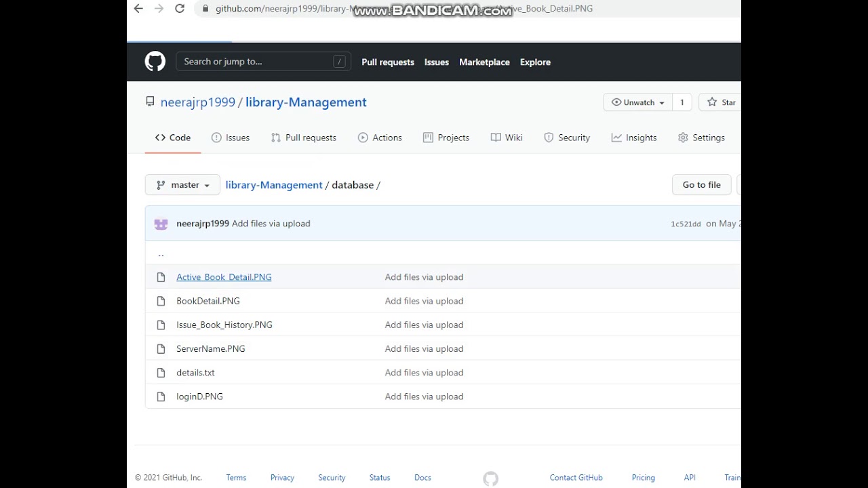Open the Terms footer link

tap(236, 478)
